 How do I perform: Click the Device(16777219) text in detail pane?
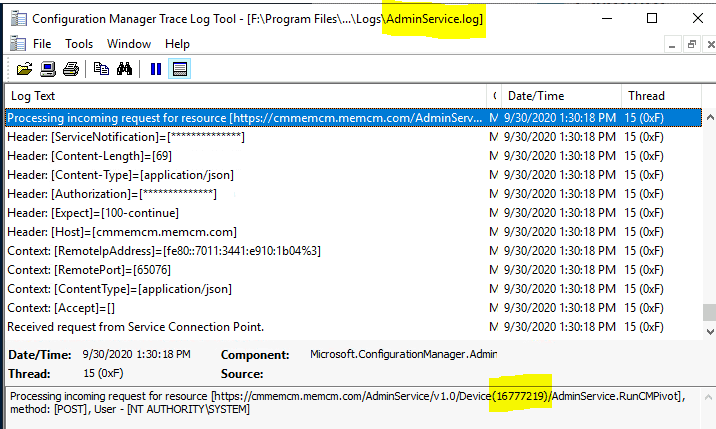[505, 396]
